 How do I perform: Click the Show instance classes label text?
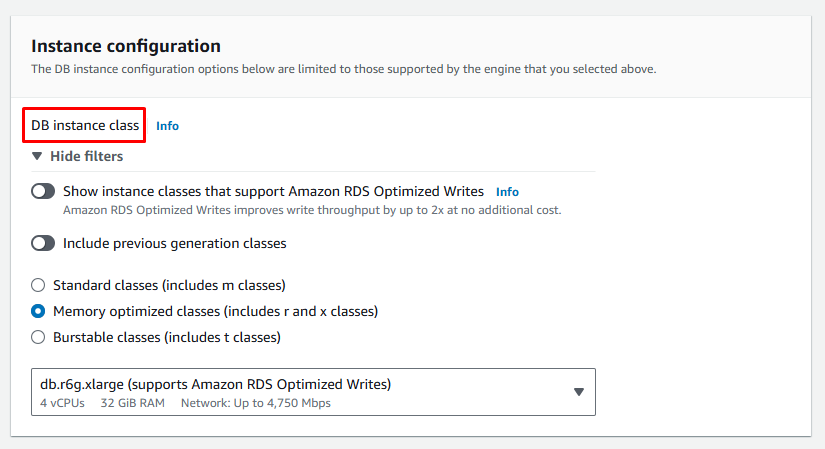[273, 191]
